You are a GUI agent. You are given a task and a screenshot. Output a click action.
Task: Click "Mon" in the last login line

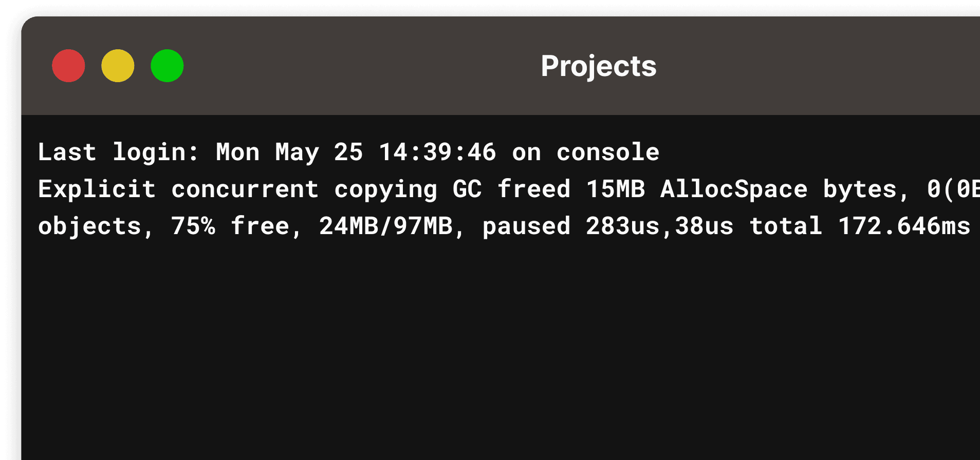[237, 152]
